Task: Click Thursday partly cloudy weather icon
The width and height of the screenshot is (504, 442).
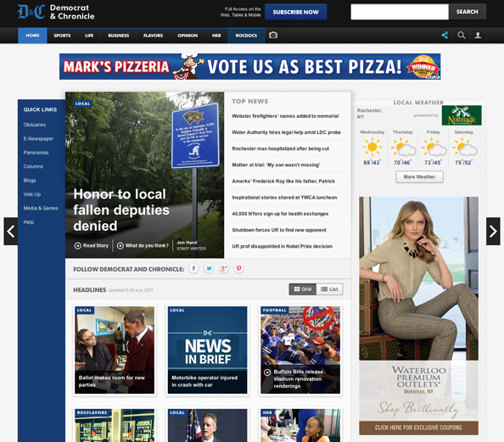Action: point(403,148)
